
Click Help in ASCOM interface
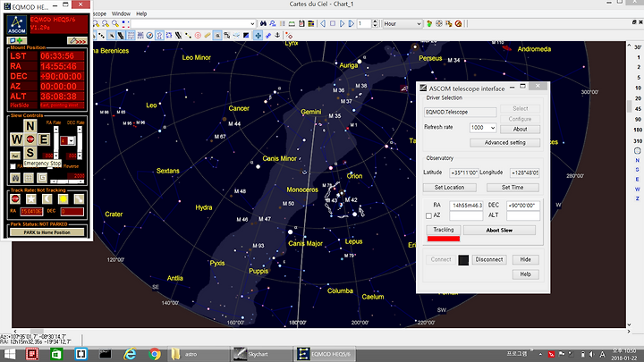pyautogui.click(x=525, y=274)
